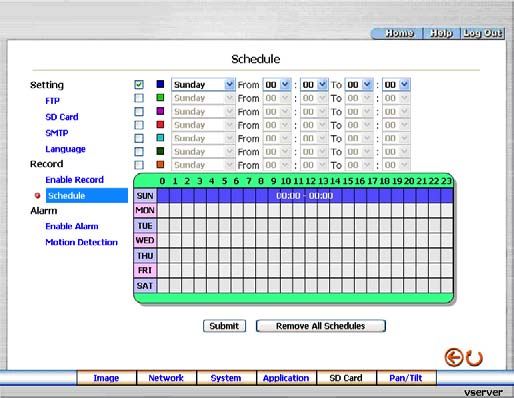
Task: Click the green color swatch
Action: pyautogui.click(x=160, y=97)
